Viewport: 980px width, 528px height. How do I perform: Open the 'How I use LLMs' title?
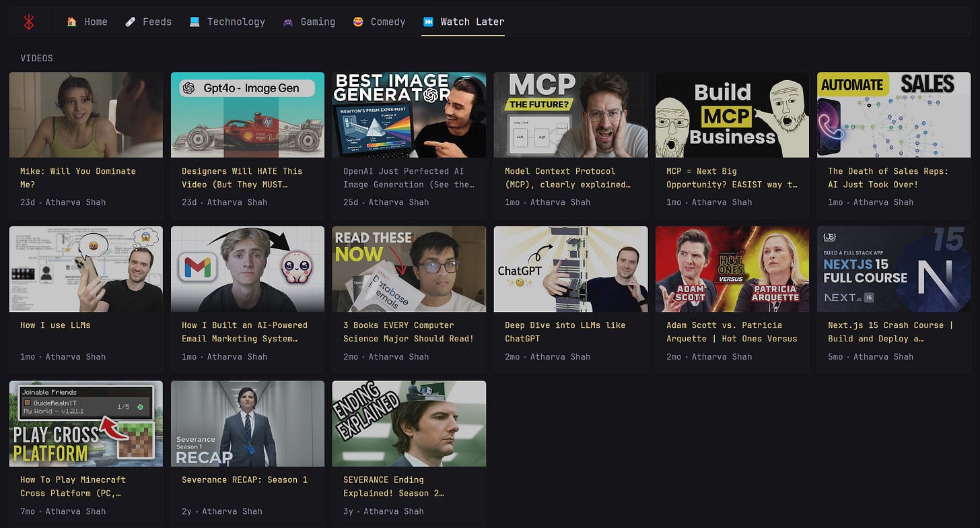click(55, 325)
